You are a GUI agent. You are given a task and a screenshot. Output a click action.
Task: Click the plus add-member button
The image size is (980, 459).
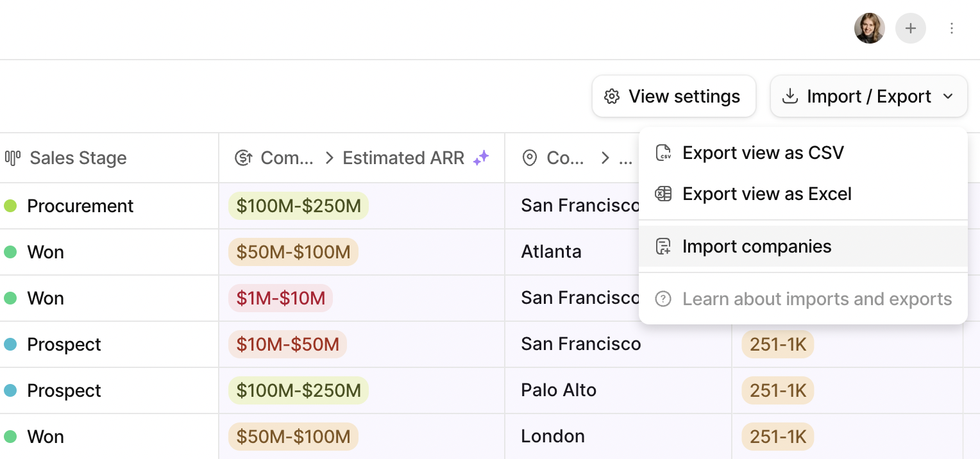910,28
